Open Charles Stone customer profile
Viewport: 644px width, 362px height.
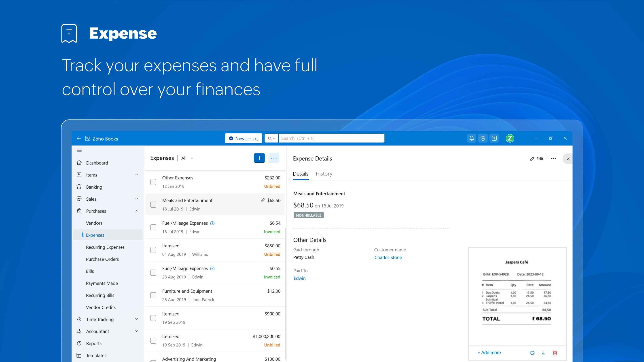tap(388, 257)
